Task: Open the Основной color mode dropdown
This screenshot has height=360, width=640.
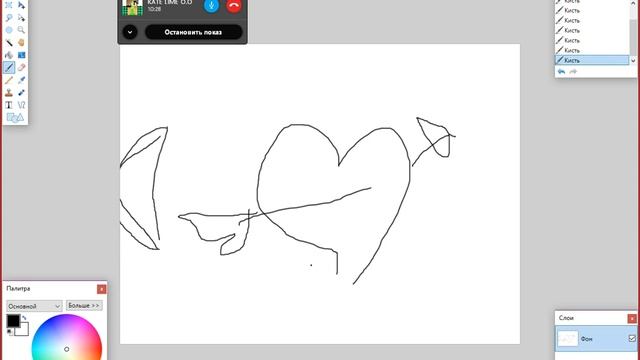Action: (34, 306)
